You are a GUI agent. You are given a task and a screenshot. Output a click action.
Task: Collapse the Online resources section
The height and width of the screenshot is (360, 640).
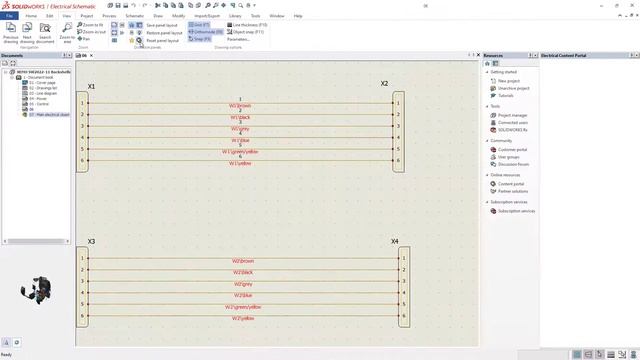pos(487,175)
